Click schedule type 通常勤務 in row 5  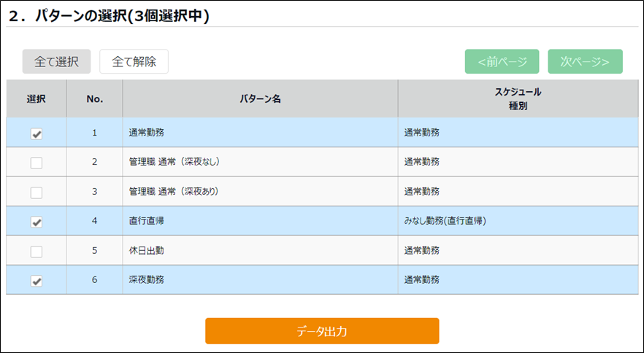tap(421, 250)
